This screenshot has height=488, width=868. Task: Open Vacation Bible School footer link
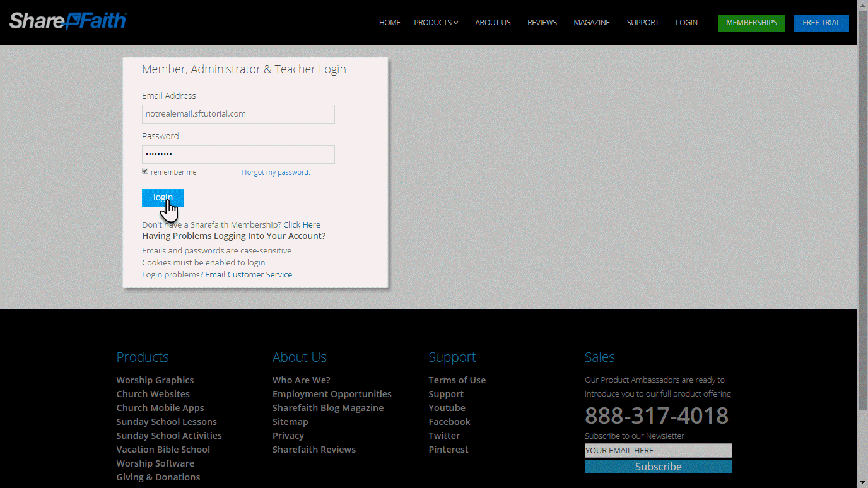pyautogui.click(x=163, y=450)
